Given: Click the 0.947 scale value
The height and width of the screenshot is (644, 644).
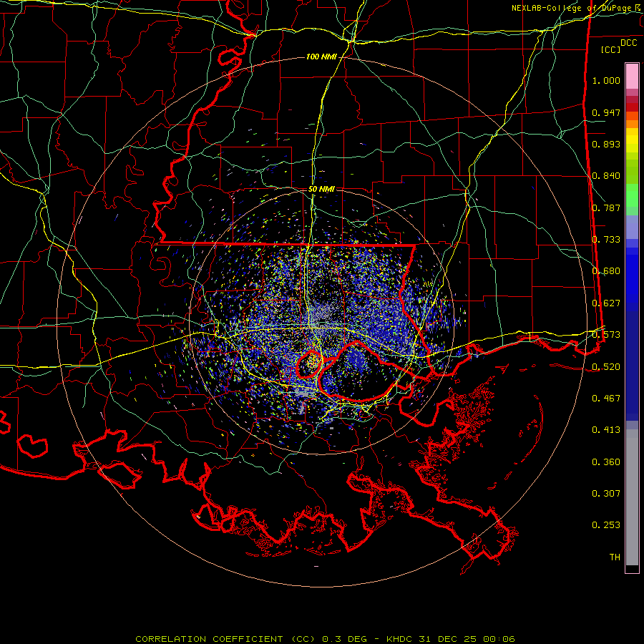Looking at the screenshot, I should 606,112.
